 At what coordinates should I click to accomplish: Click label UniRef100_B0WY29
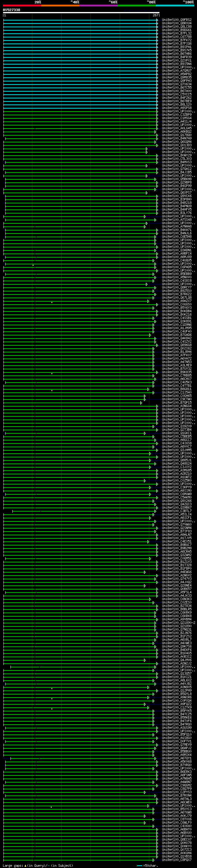tap(176, 155)
